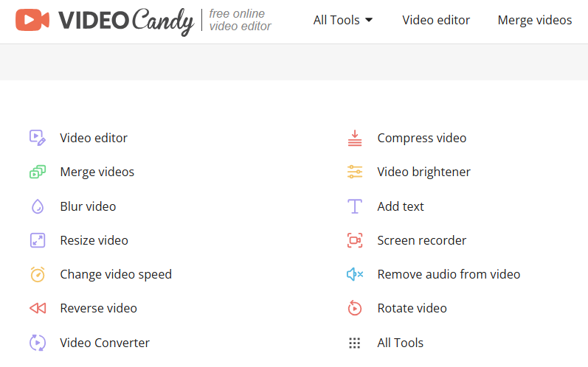Click the VIDEO Candy wordmark text
Screen dimensions: 588x367
click(126, 21)
